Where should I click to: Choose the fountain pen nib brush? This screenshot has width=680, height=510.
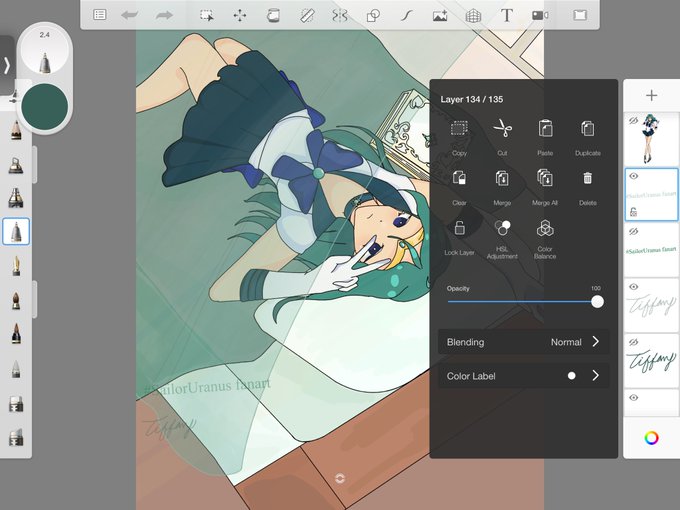[16, 266]
